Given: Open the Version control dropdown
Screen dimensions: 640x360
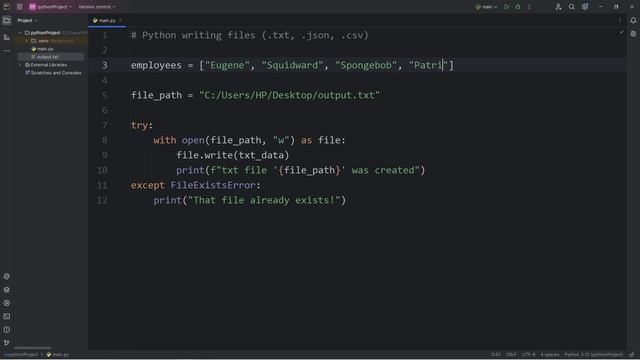Looking at the screenshot, I should click(97, 7).
